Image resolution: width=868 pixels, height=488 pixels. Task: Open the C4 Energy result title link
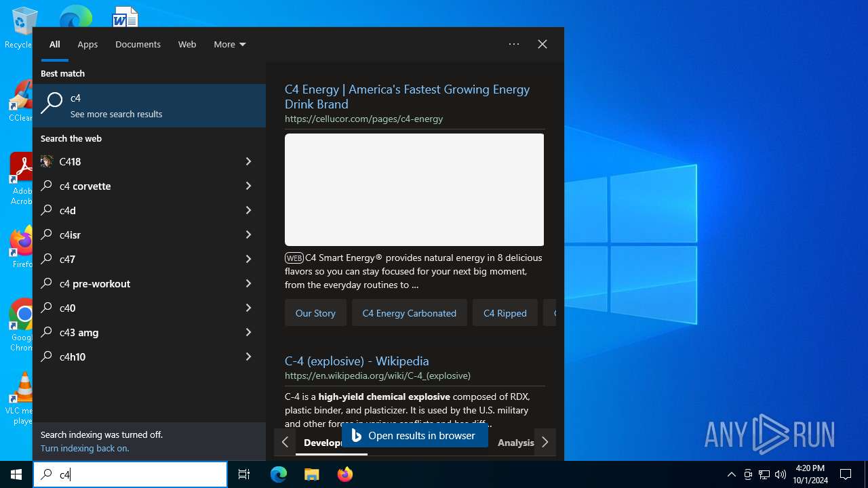(407, 96)
